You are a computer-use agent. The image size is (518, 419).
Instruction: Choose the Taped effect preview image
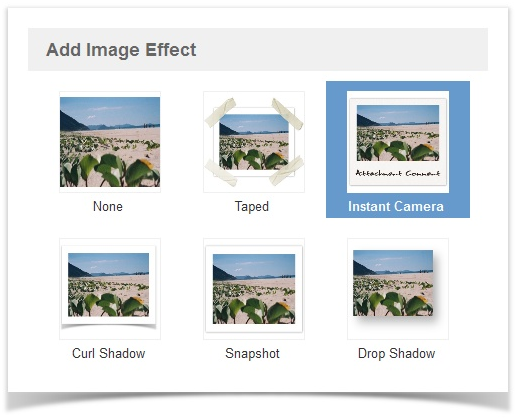pos(254,142)
